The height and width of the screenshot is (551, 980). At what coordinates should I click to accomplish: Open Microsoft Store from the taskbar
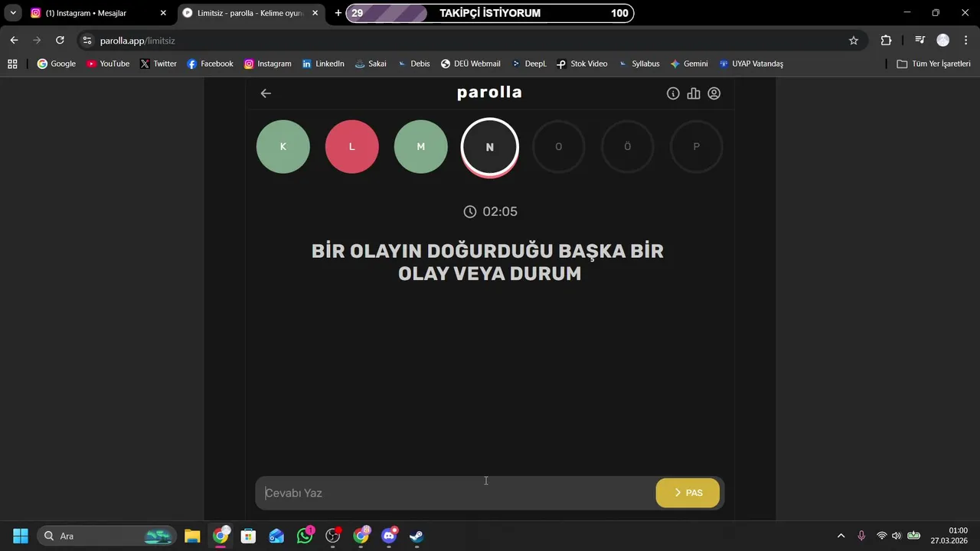tap(248, 536)
